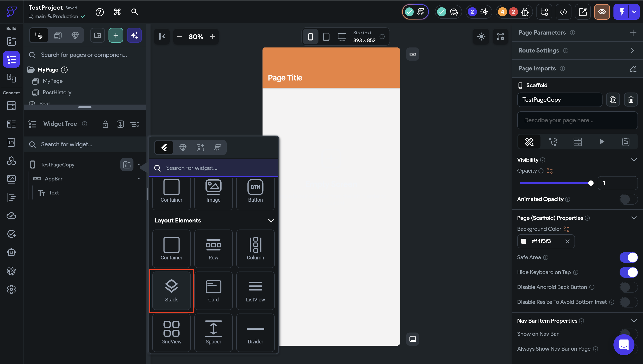
Task: Open the PostHistory page
Action: tap(57, 93)
